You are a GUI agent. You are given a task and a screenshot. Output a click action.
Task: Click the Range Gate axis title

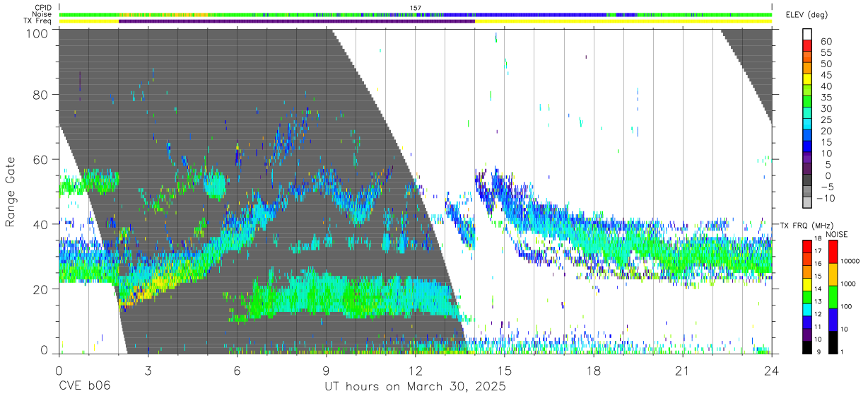click(11, 192)
